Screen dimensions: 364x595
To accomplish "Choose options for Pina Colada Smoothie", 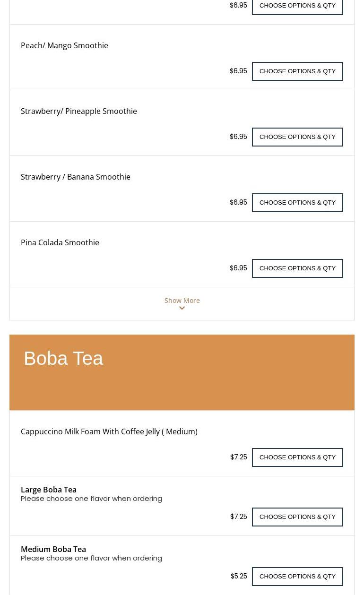I will coord(297,268).
